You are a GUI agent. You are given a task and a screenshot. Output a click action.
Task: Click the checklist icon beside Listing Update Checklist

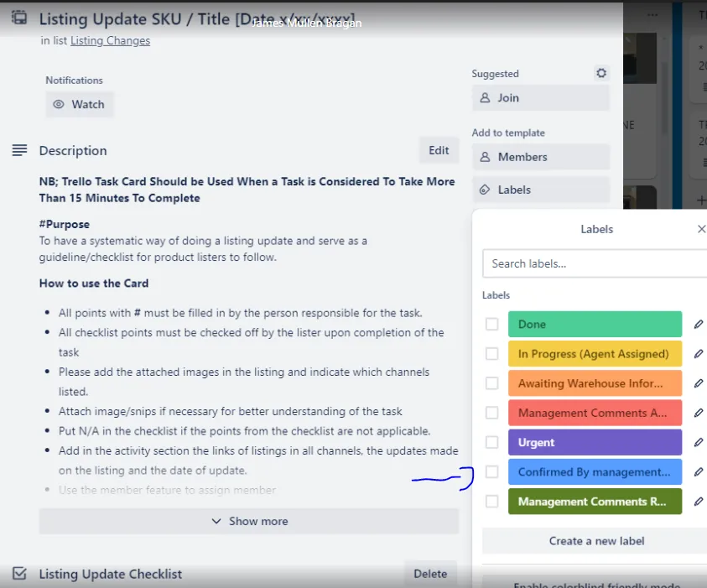click(19, 574)
